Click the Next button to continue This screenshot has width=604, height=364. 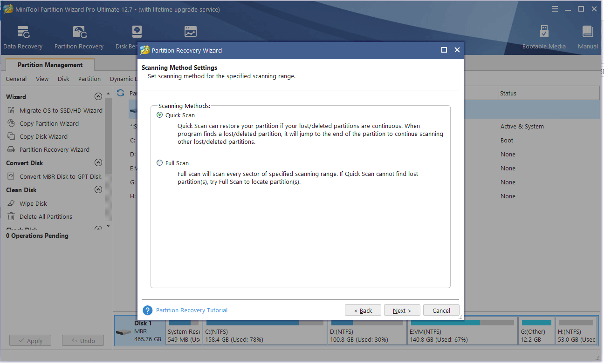tap(401, 310)
